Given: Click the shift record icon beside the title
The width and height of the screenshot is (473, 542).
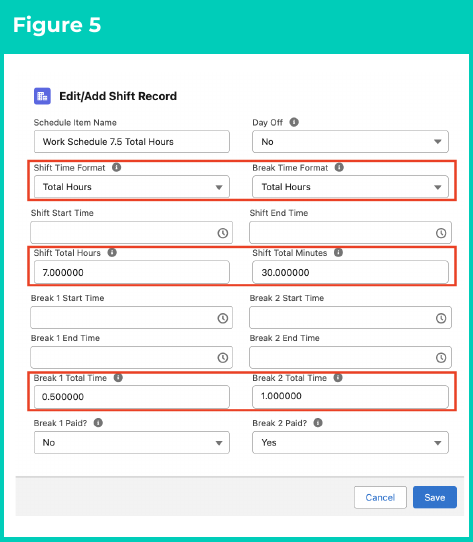Looking at the screenshot, I should click(42, 96).
